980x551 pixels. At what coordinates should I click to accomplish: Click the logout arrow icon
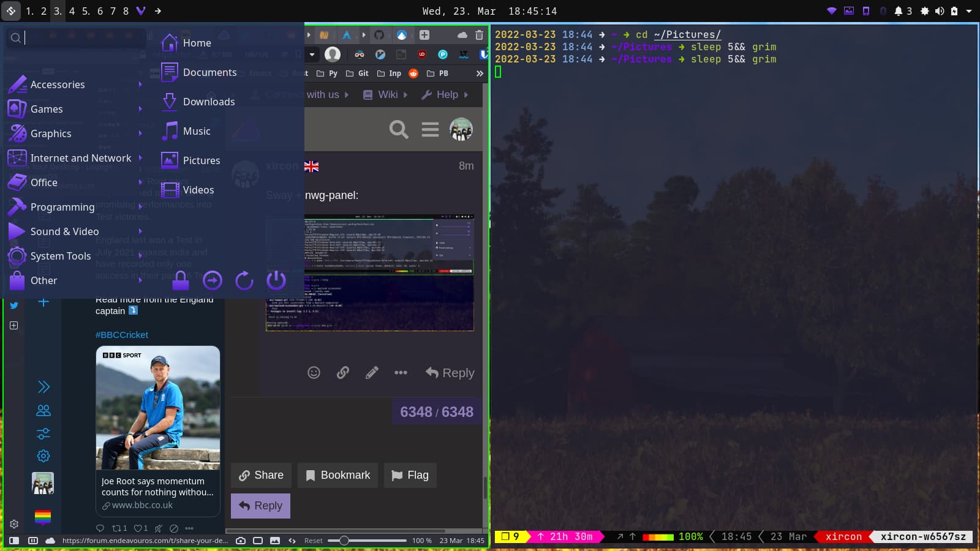[213, 280]
